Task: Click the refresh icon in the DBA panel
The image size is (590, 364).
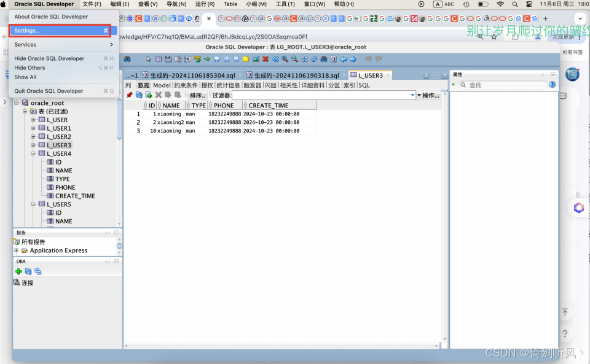Action: [x=28, y=271]
